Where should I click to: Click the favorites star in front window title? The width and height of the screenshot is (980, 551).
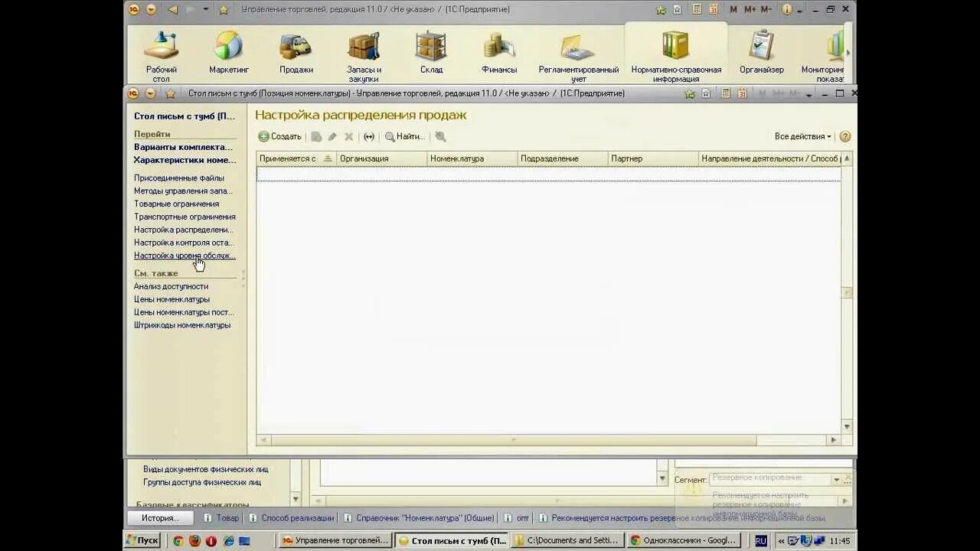[171, 93]
